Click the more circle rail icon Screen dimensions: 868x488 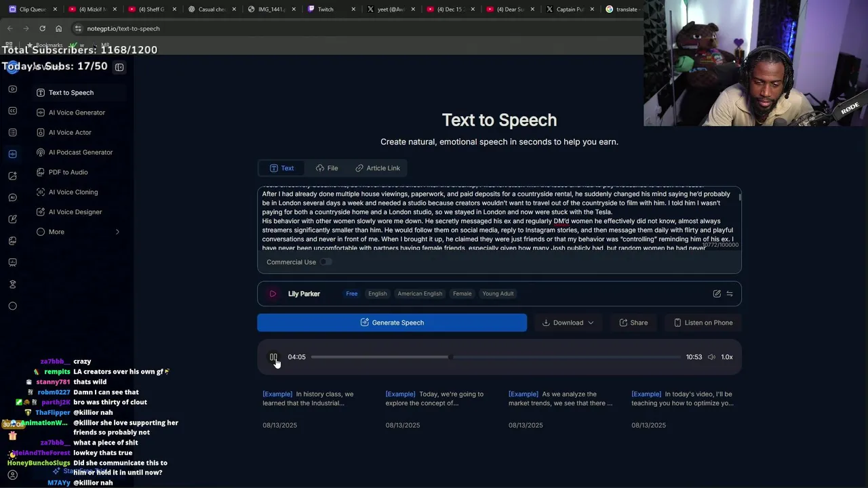click(12, 306)
